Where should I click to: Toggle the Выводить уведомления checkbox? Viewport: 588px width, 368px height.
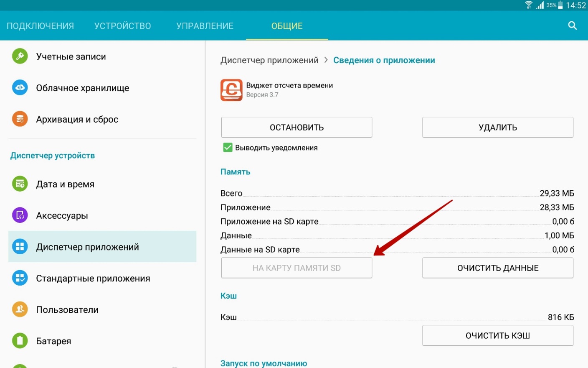[228, 147]
